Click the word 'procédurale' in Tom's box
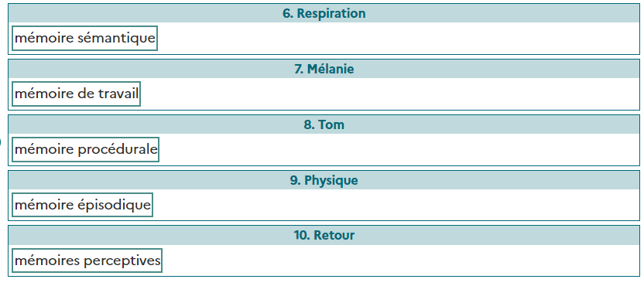 coord(118,150)
